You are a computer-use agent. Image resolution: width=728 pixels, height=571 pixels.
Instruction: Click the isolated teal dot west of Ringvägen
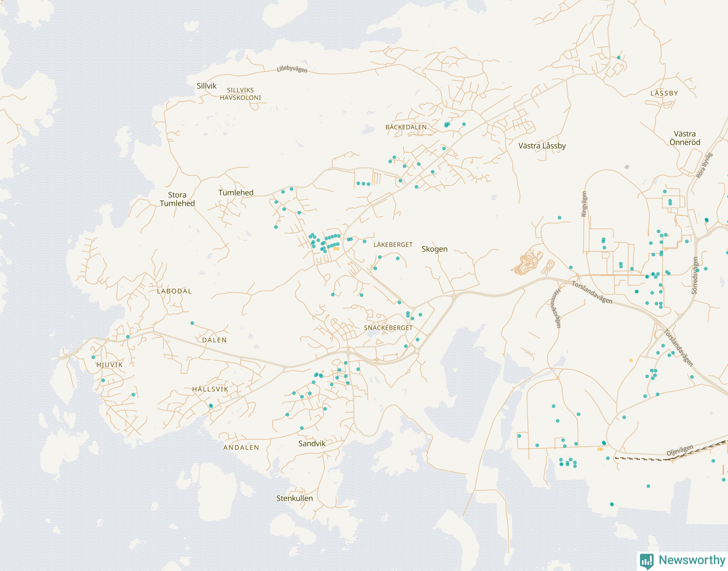pos(559,218)
